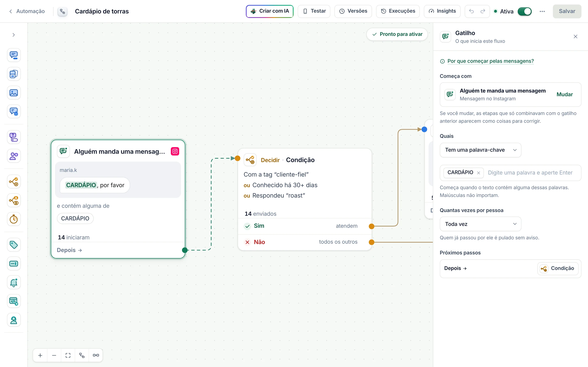Select the notification bell icon in sidebar

[14, 282]
